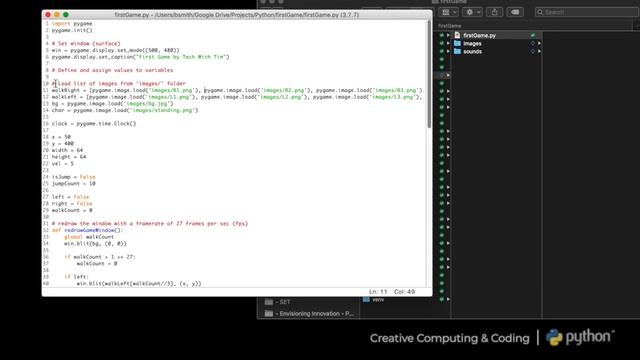Click the 'char = pygame.image.load' line
This screenshot has height=360, width=640.
125,110
